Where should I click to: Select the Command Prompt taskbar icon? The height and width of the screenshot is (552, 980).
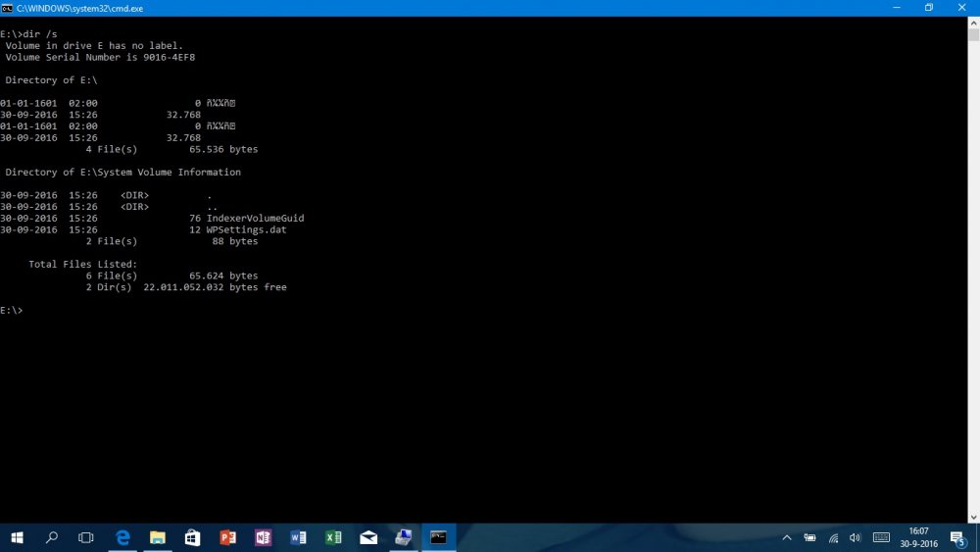click(439, 537)
